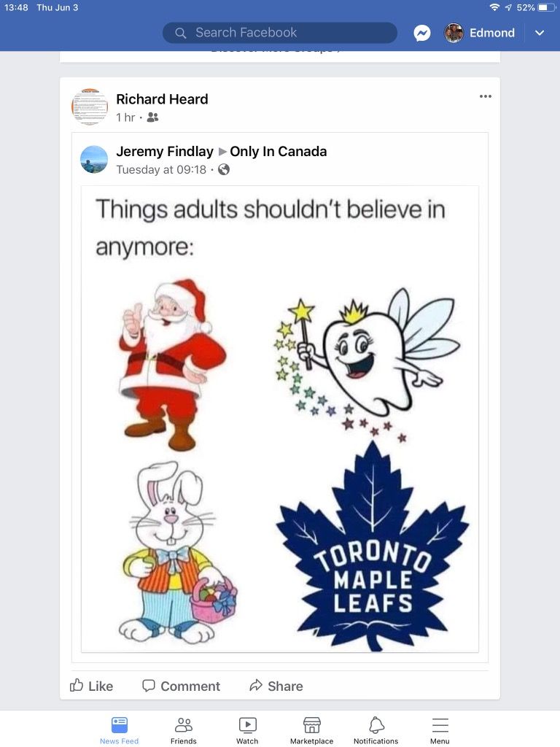560x747 pixels.
Task: Tap the Share arrow icon
Action: click(256, 685)
